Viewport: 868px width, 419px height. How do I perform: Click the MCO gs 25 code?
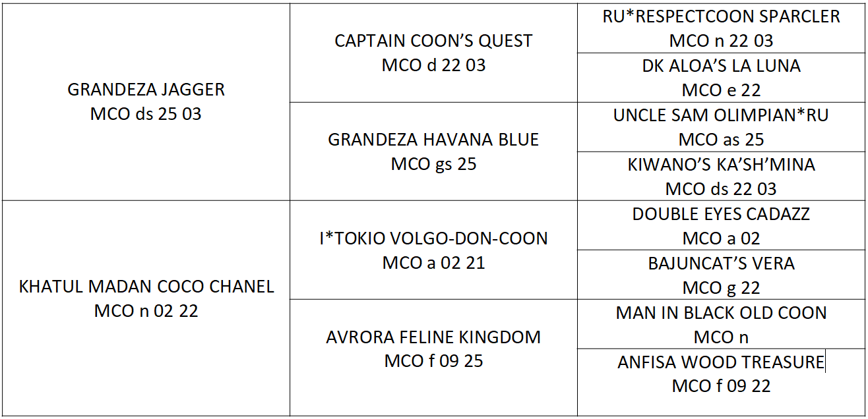click(433, 163)
